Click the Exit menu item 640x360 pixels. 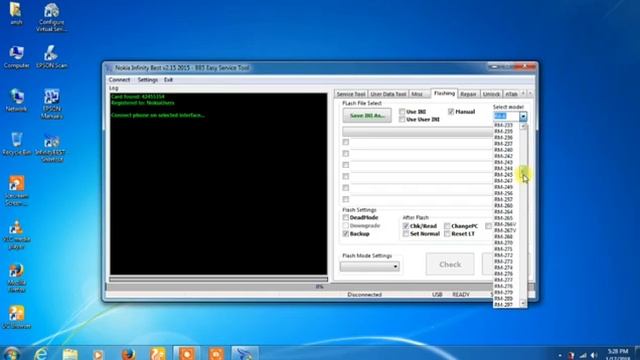(168, 80)
